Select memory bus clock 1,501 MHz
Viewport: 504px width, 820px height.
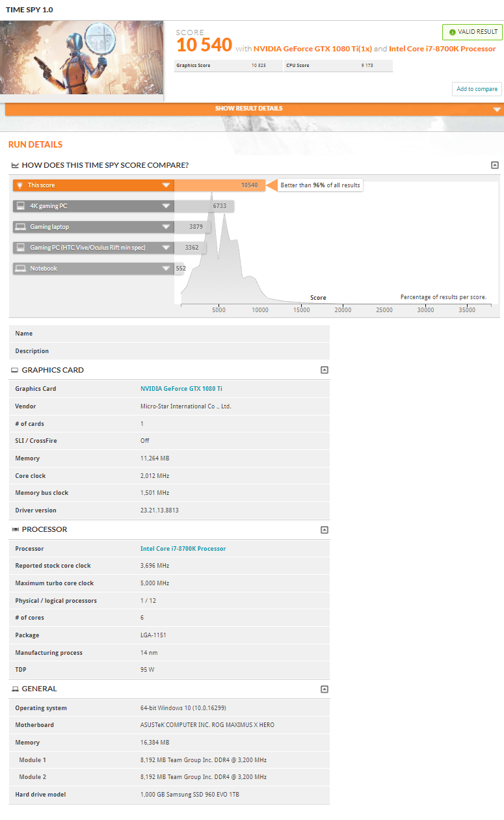(x=155, y=493)
